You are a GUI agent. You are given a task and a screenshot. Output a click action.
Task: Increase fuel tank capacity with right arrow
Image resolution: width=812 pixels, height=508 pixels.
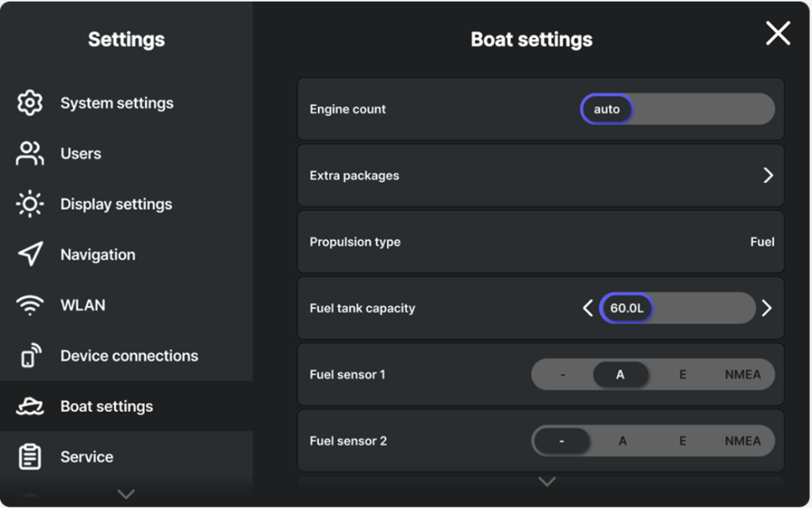(767, 308)
